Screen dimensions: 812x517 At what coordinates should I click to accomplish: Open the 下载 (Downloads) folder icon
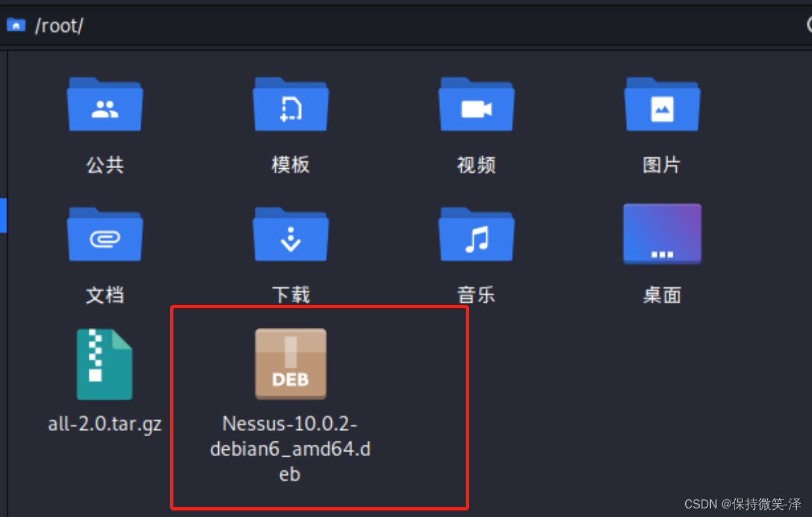(x=291, y=235)
